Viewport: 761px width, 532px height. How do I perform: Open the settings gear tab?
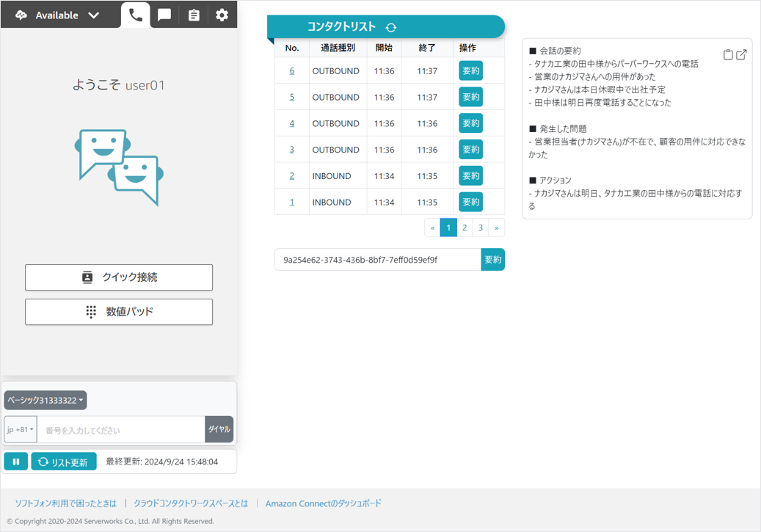coord(222,15)
